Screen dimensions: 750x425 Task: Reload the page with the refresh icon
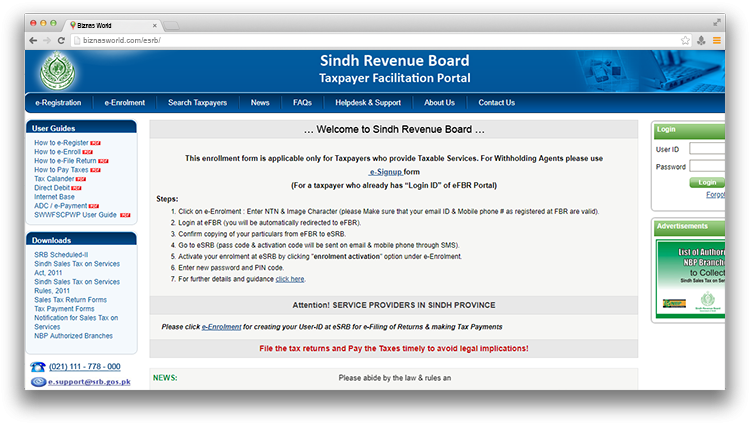click(62, 40)
